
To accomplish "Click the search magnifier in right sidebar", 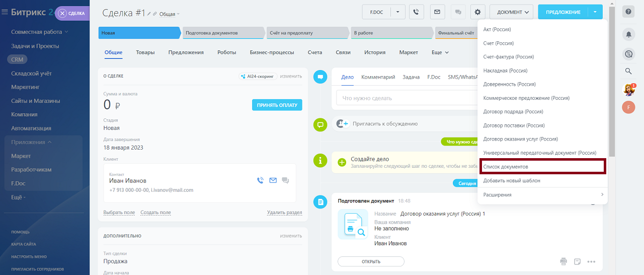I will pos(628,71).
